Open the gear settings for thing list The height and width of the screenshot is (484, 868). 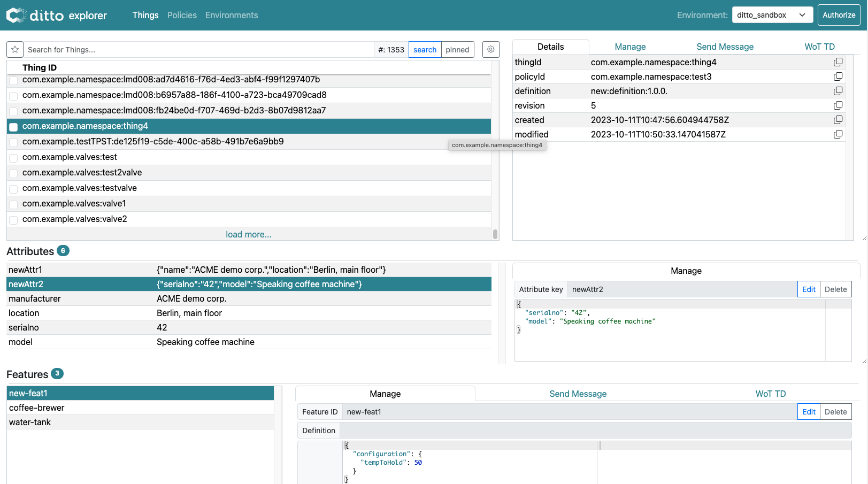tap(490, 50)
